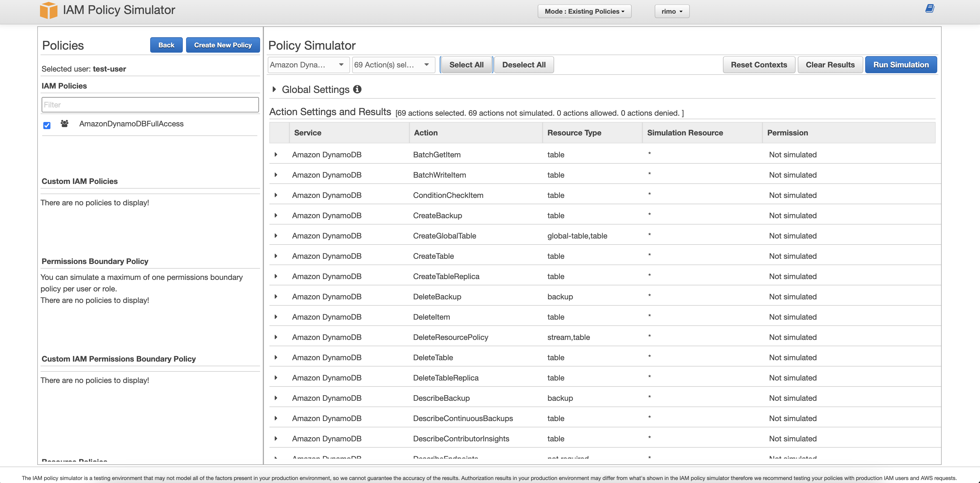Open the Mode: Existing Policies menu
This screenshot has height=483, width=980.
coord(584,12)
